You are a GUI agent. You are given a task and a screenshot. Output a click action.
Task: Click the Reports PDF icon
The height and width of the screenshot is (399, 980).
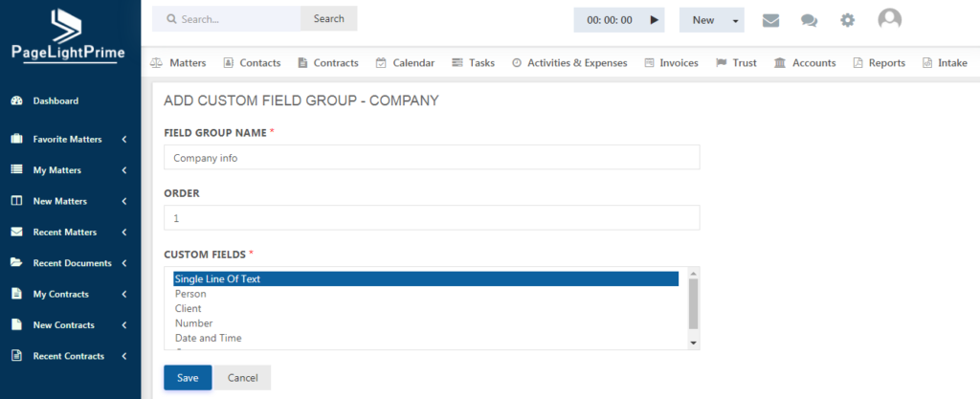(858, 63)
